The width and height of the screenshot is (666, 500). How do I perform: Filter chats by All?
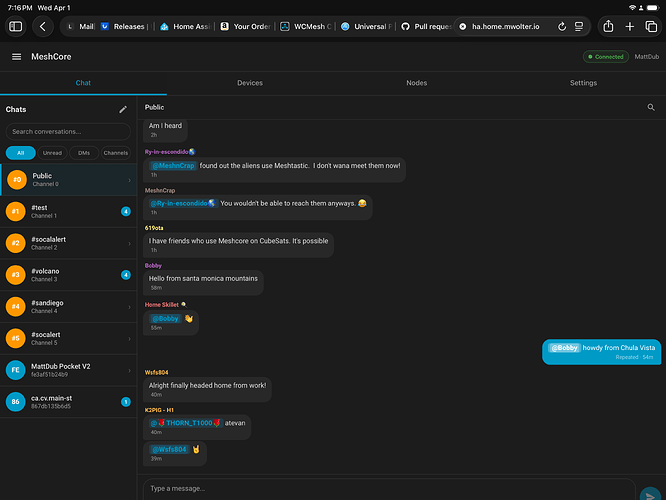[20, 153]
